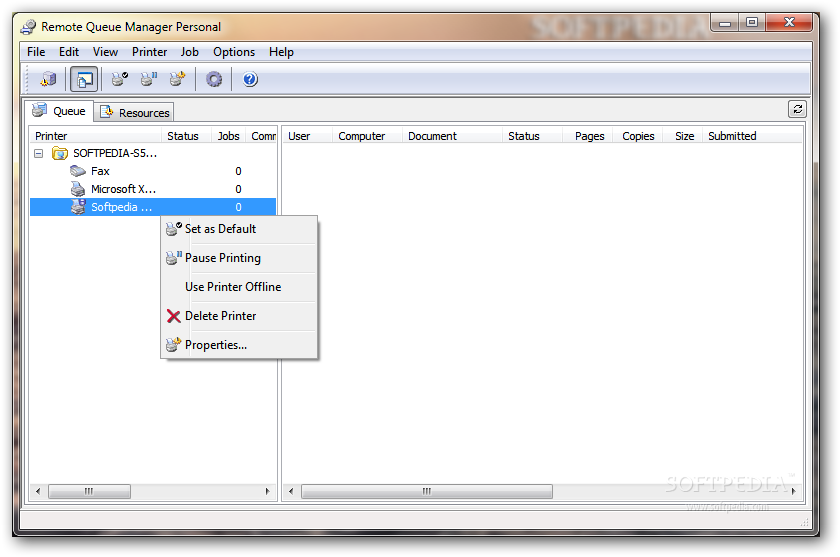Viewport: 840px width, 557px height.
Task: Open the Printer menu
Action: [149, 52]
